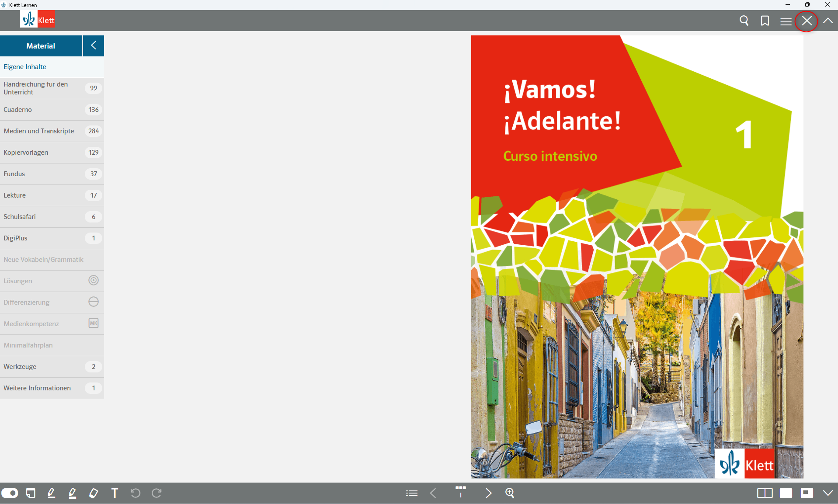The height and width of the screenshot is (504, 838).
Task: Open the Werkzeuge category
Action: tap(52, 367)
